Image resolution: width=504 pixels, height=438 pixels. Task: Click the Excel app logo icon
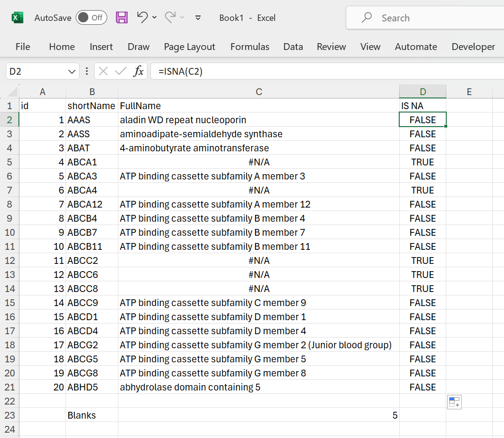point(17,18)
